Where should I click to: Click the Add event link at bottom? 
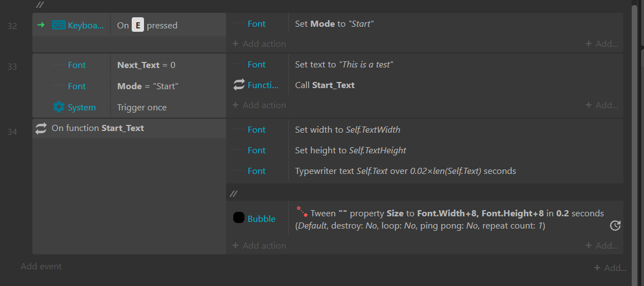[x=41, y=266]
